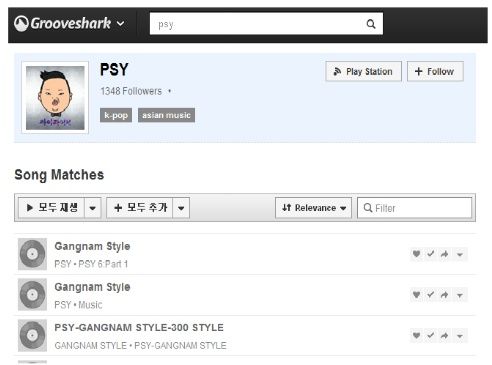The image size is (492, 365).
Task: Click the Grooveshark logo icon
Action: click(x=22, y=24)
